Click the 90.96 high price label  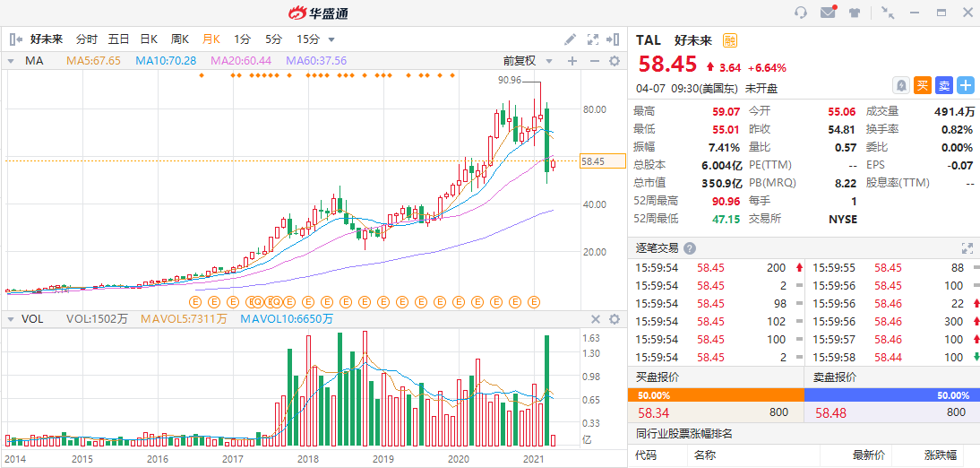[x=510, y=80]
